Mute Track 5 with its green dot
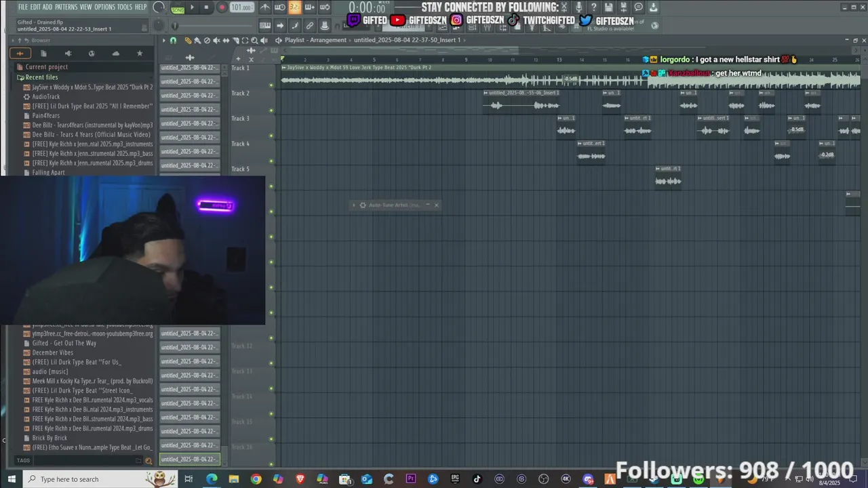Screen dimensions: 868x488 pyautogui.click(x=271, y=186)
